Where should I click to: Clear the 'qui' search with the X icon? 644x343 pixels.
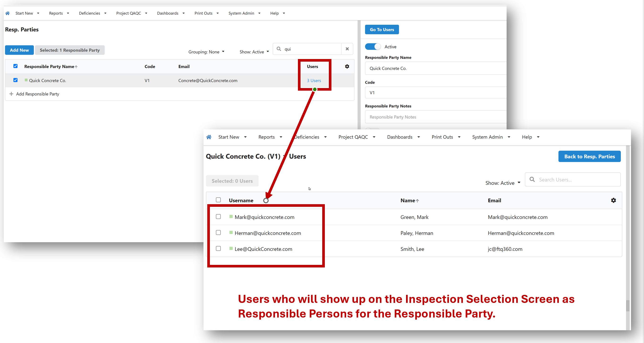(347, 49)
